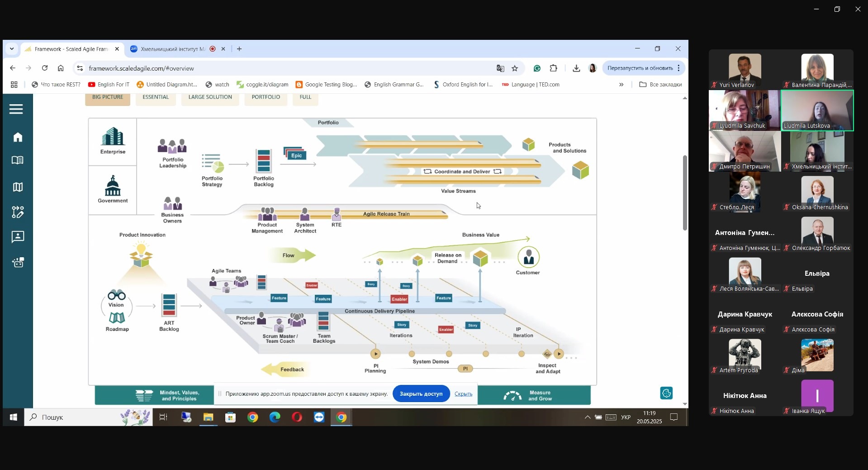Open Chrome downloads icon
Image resolution: width=868 pixels, height=470 pixels.
click(x=576, y=68)
